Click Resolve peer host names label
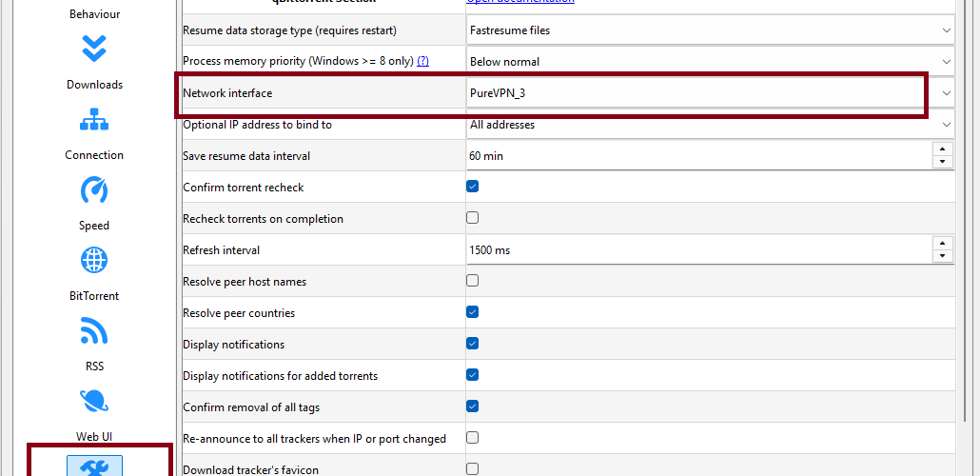The height and width of the screenshot is (476, 980). [245, 282]
